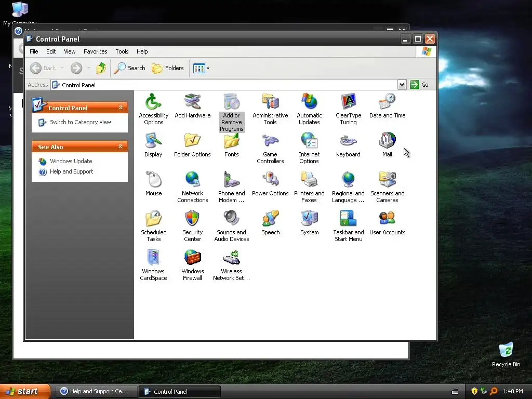Expand the Address bar dropdown
Screen dimensions: 532x399
pyautogui.click(x=402, y=85)
